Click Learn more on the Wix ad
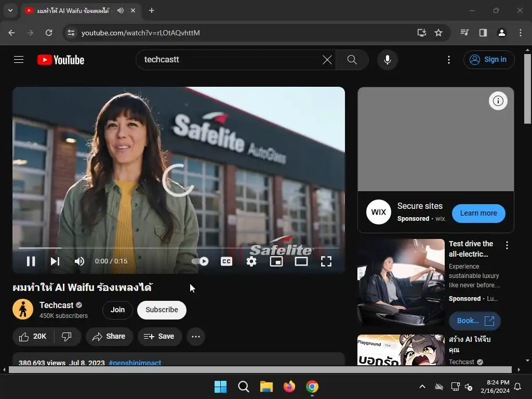 [478, 214]
